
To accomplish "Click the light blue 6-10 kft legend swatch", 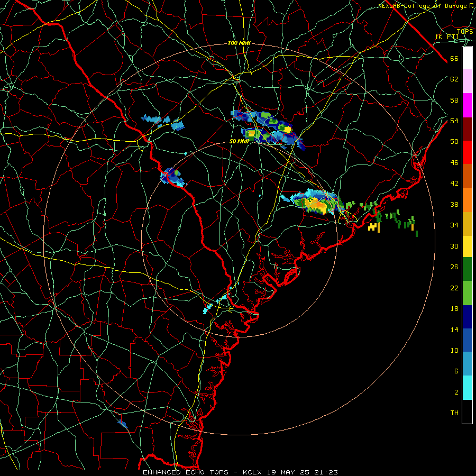I will coord(467,363).
